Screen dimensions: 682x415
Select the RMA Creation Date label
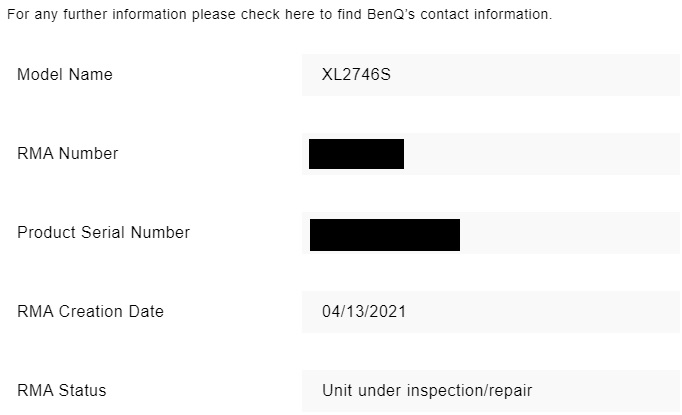pos(90,312)
